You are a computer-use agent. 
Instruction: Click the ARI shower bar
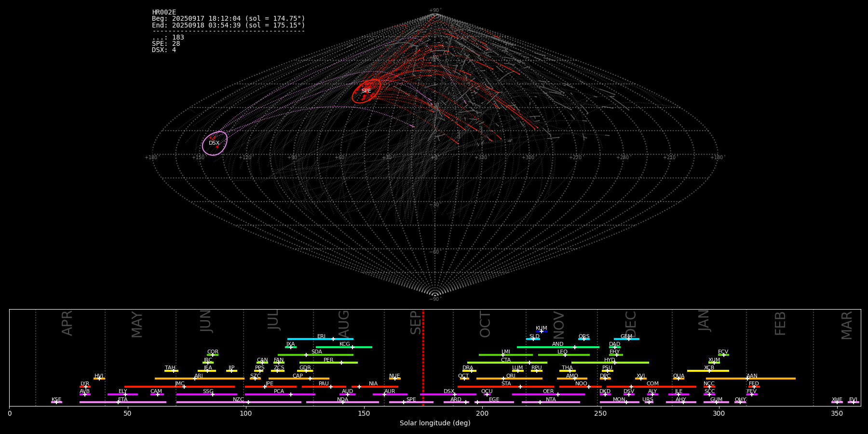[x=200, y=379]
